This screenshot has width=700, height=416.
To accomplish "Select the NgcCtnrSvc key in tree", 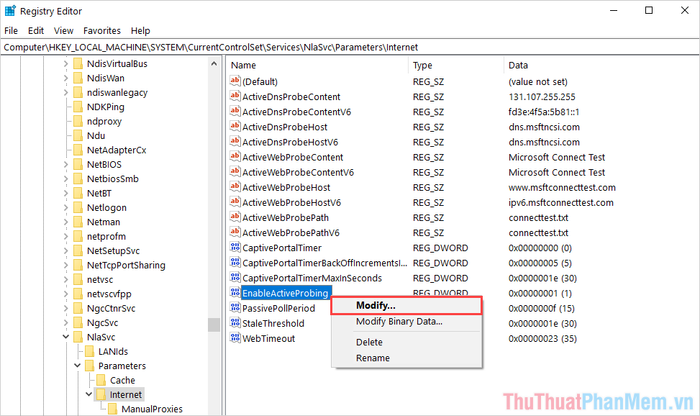I will pos(111,308).
